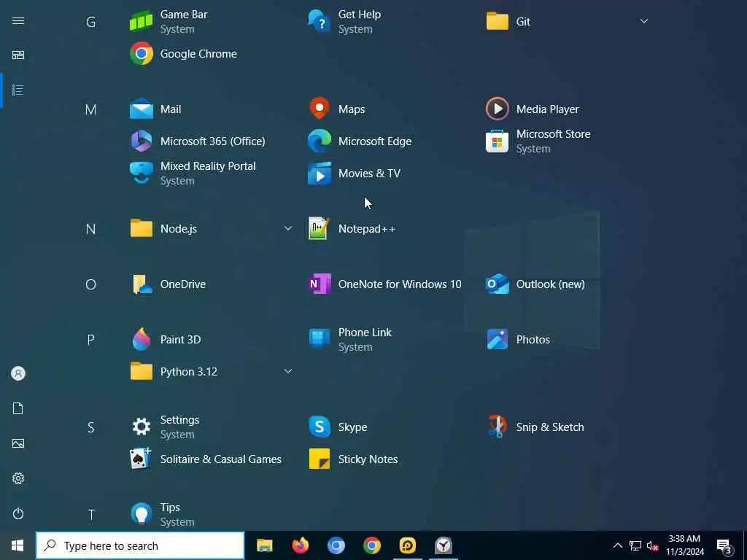
Task: Open Settings from the app list
Action: tap(165, 427)
